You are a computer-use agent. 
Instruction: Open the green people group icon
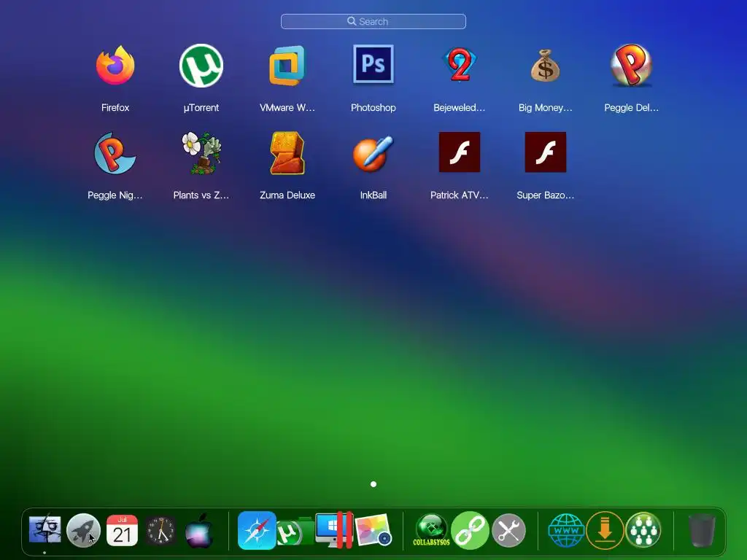click(x=643, y=530)
